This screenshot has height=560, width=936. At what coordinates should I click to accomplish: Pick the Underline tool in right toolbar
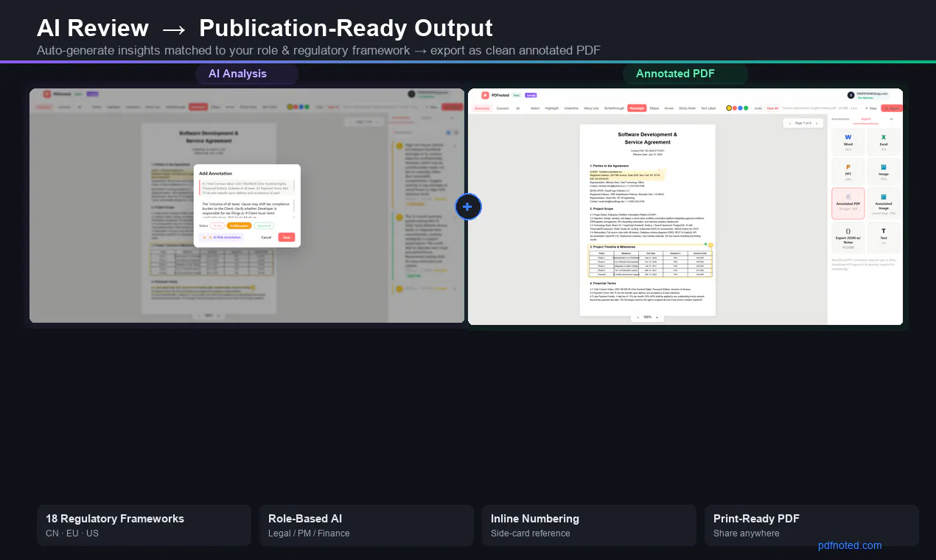pyautogui.click(x=571, y=108)
